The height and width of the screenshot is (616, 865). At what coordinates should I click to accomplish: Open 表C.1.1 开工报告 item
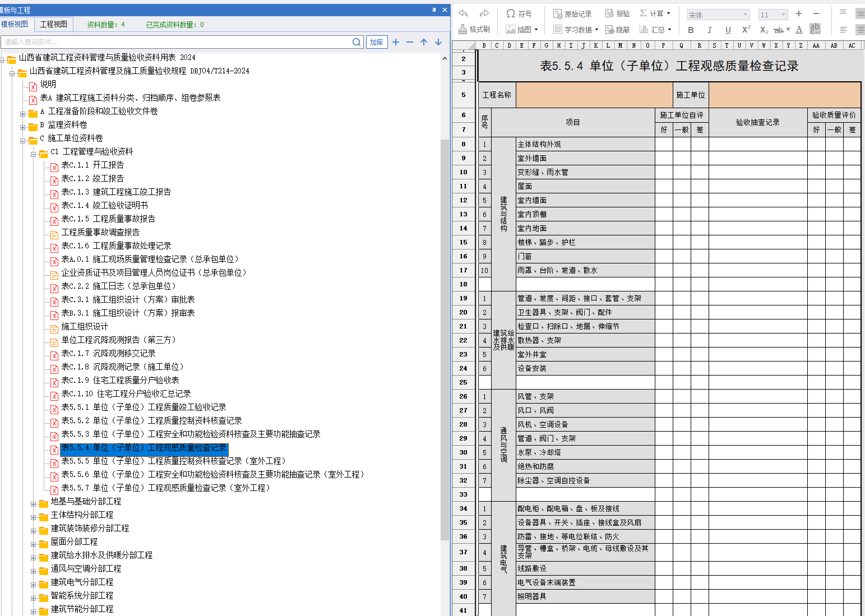(x=92, y=165)
